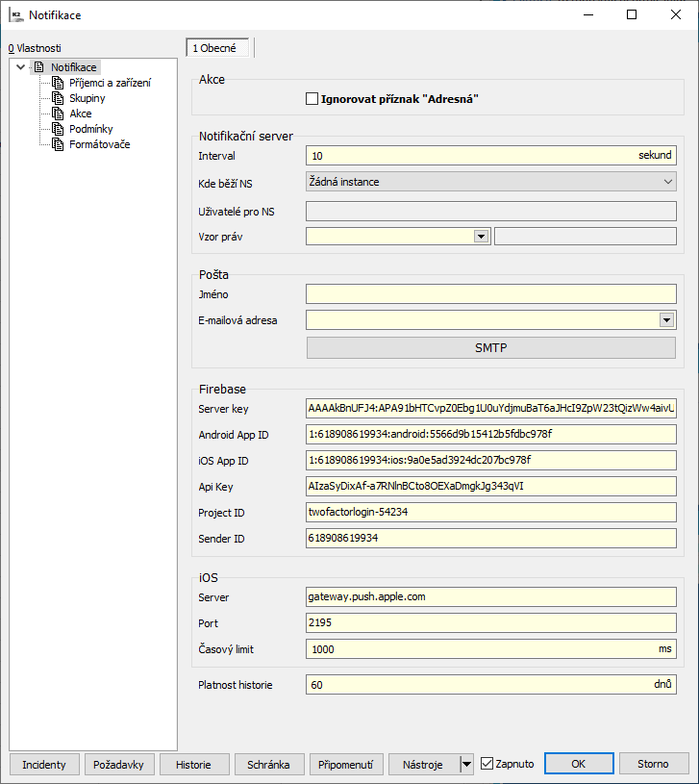699x784 pixels.
Task: Open the Vzor práv dropdown arrow
Action: [481, 237]
